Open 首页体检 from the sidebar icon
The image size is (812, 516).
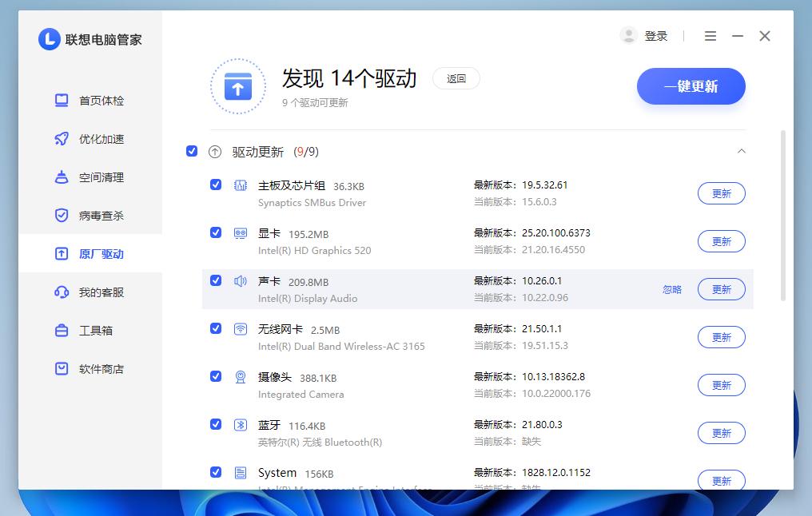click(x=62, y=101)
